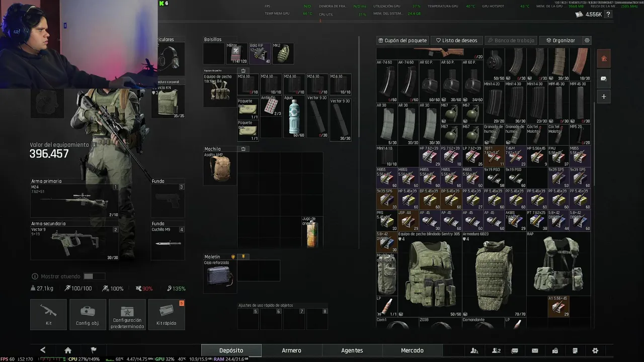Click the equipment value info icon
This screenshot has width=644, height=362.
pos(93,145)
